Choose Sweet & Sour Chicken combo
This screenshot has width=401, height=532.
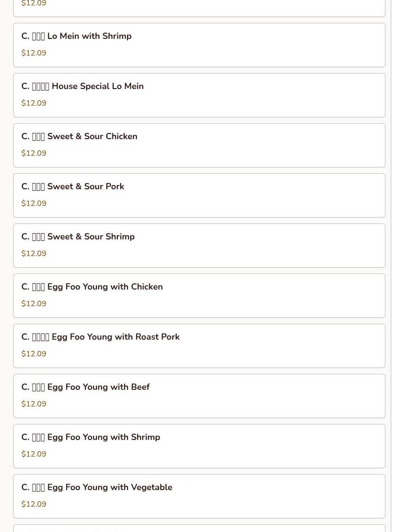[x=79, y=137]
